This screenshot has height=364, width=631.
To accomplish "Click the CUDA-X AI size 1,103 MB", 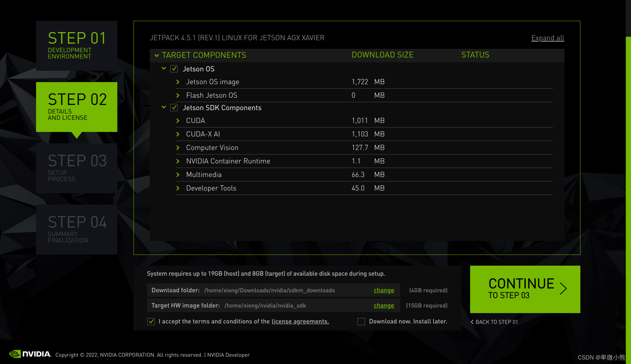I will tap(368, 134).
